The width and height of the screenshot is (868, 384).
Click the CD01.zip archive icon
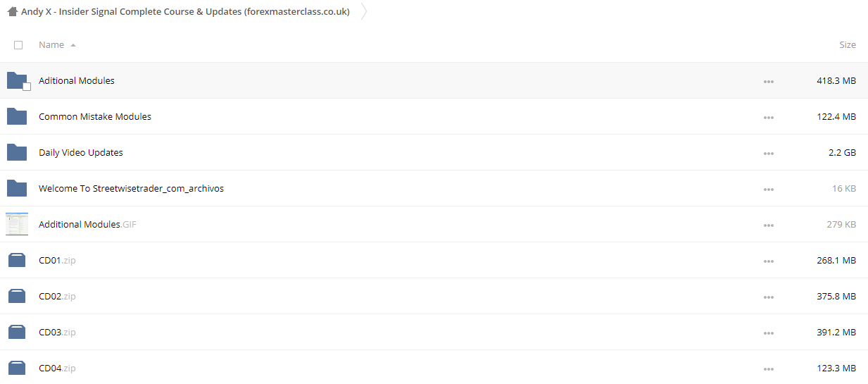click(x=17, y=261)
